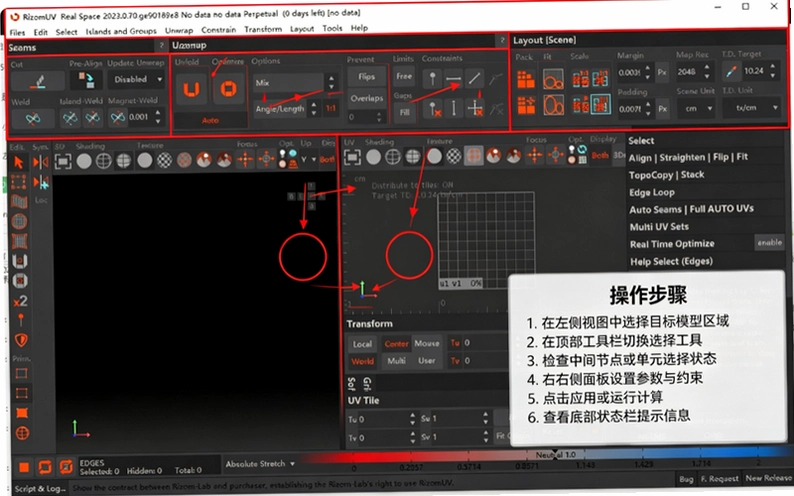This screenshot has width=794, height=496.
Task: Click the Unfold U icon
Action: 191,90
